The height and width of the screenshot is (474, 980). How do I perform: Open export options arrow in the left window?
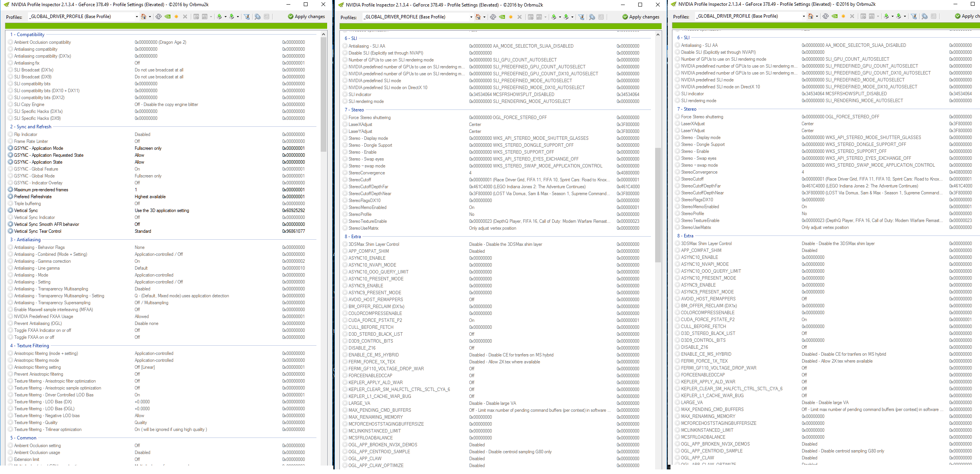click(x=225, y=17)
